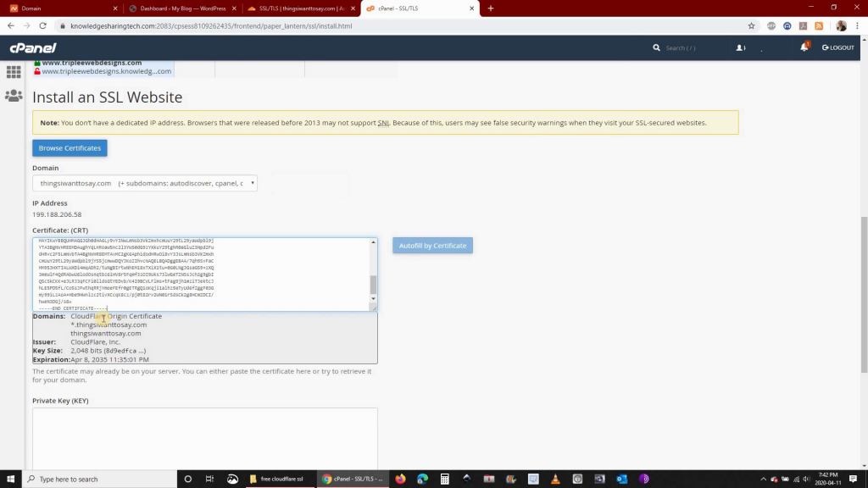Screen dimensions: 868x488
Task: Click inside the Certificate (CRT) textarea
Action: point(202,274)
